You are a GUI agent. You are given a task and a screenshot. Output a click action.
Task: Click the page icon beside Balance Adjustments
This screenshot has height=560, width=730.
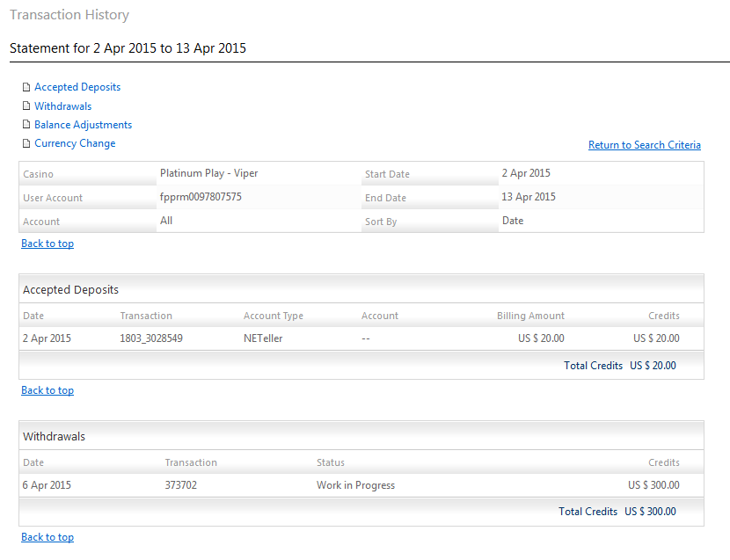[x=26, y=125]
